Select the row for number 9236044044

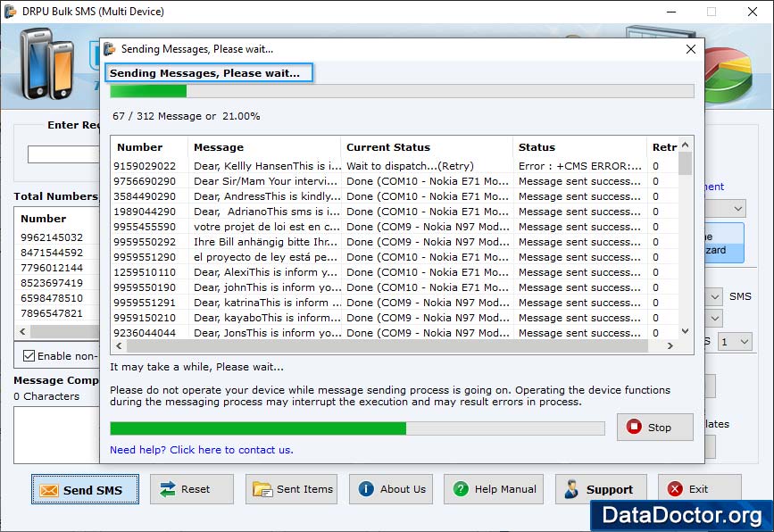pyautogui.click(x=395, y=333)
